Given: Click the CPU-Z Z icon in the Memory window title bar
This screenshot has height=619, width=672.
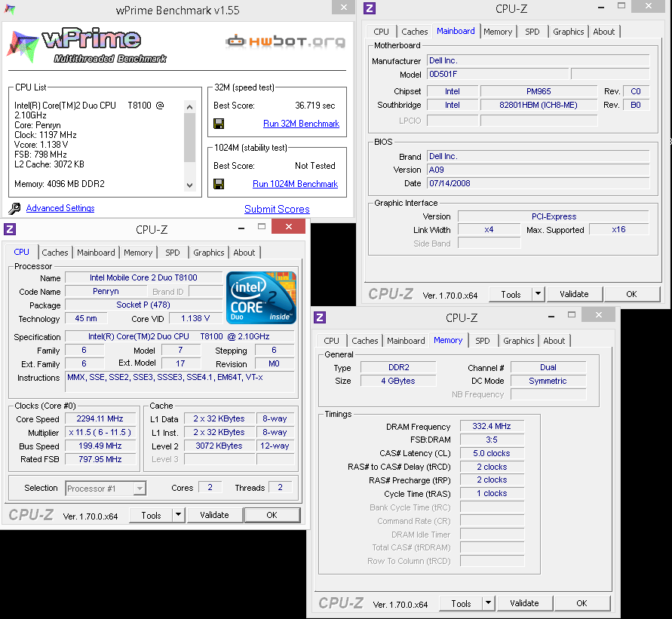Looking at the screenshot, I should point(319,317).
